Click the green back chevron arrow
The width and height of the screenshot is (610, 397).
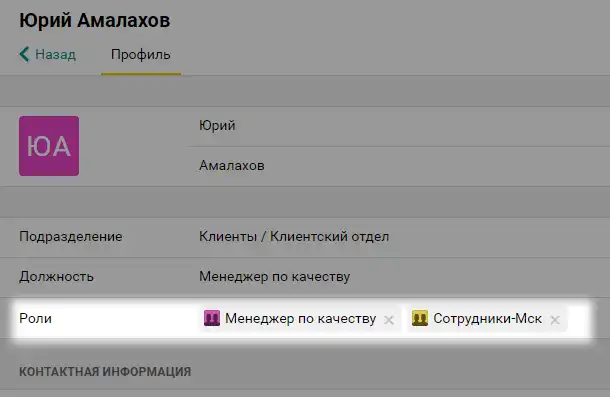pos(24,54)
